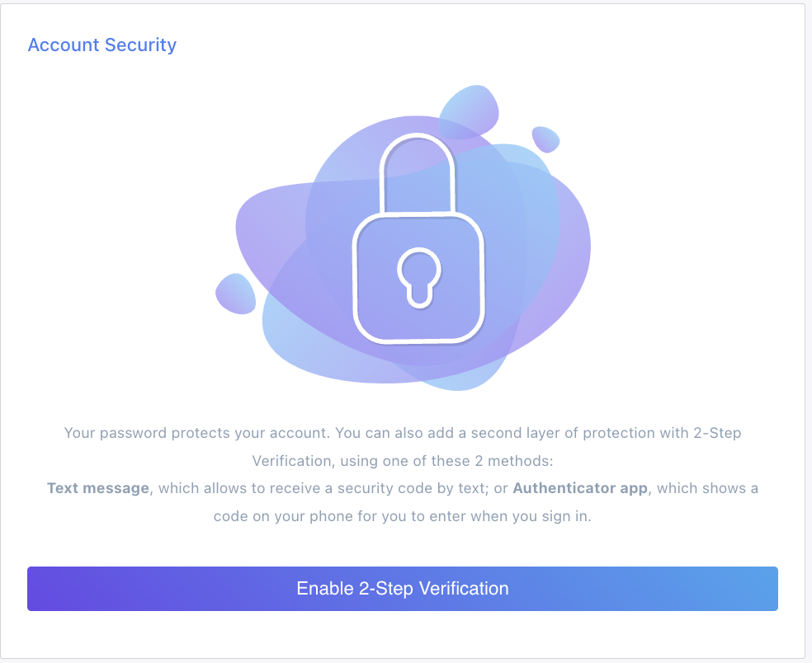
Task: Click the line 'code on your phone for you to enter'
Action: coord(348,516)
